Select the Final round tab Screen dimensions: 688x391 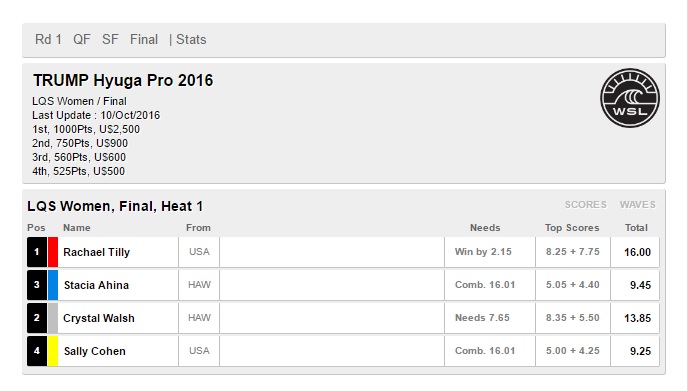pyautogui.click(x=143, y=39)
